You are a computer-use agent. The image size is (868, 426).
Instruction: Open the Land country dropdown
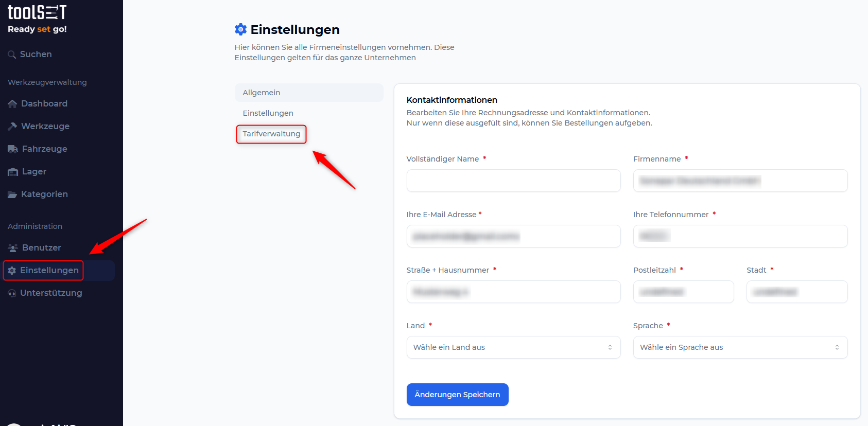[513, 347]
